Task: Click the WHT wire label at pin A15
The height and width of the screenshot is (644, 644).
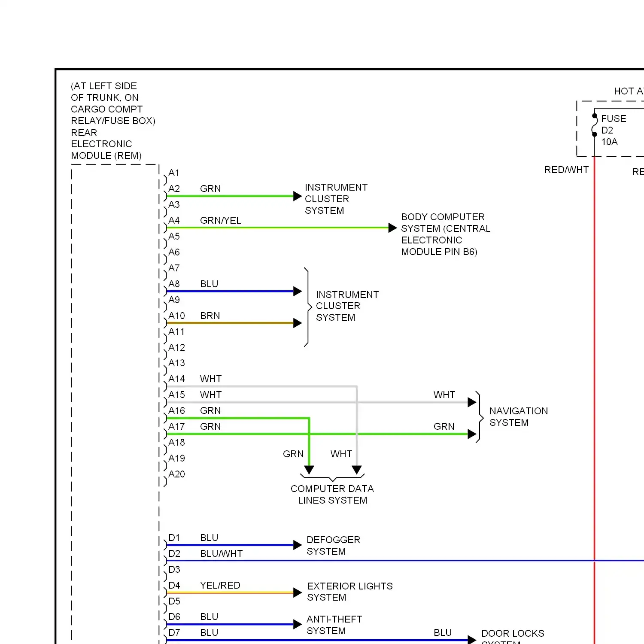Action: point(211,395)
